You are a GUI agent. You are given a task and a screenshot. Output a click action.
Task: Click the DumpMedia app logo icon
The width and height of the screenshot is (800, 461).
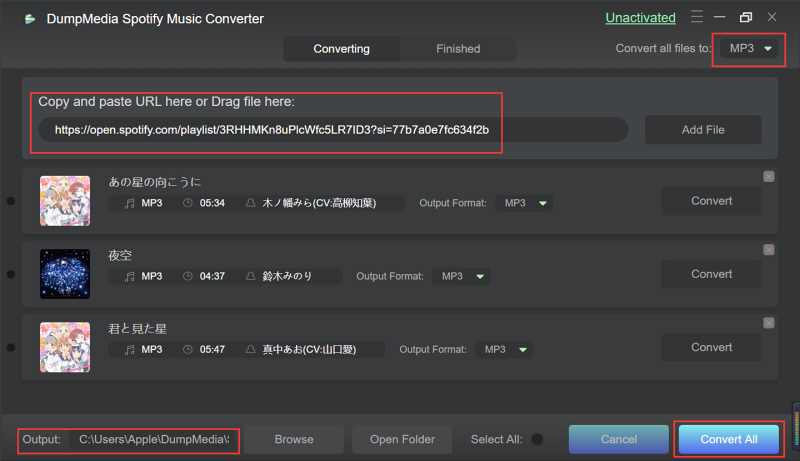coord(30,19)
